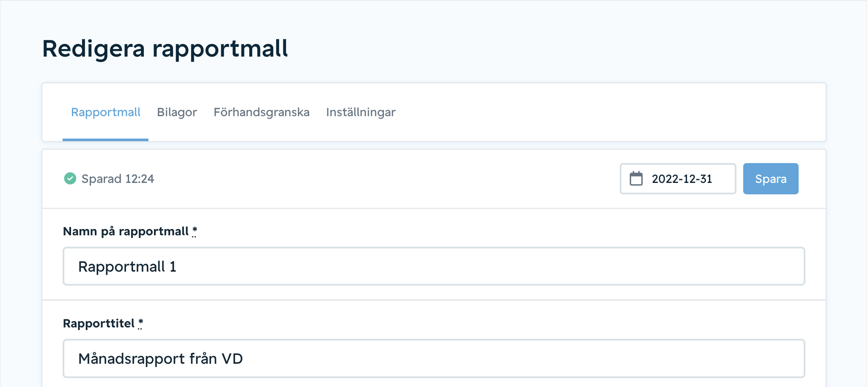The image size is (868, 387).
Task: Click the date value 2022-12-31 text
Action: (x=682, y=179)
